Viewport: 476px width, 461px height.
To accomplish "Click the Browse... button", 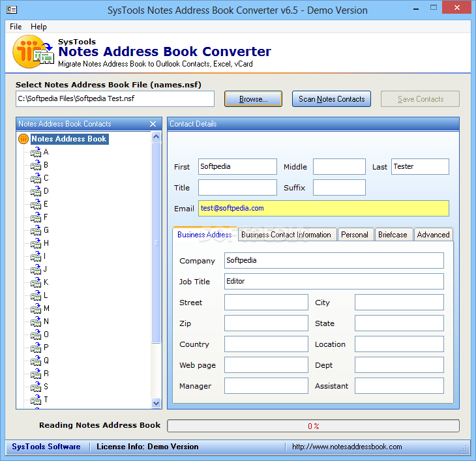I will pyautogui.click(x=253, y=99).
